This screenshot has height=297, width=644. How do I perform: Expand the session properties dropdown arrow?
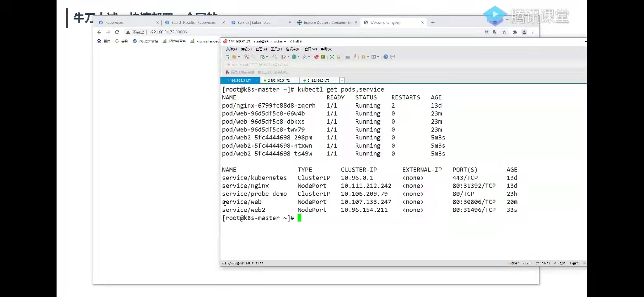267,57
